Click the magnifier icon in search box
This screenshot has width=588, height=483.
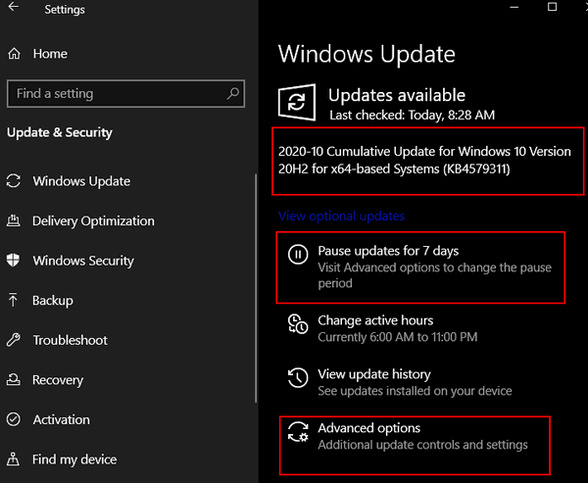[x=232, y=93]
